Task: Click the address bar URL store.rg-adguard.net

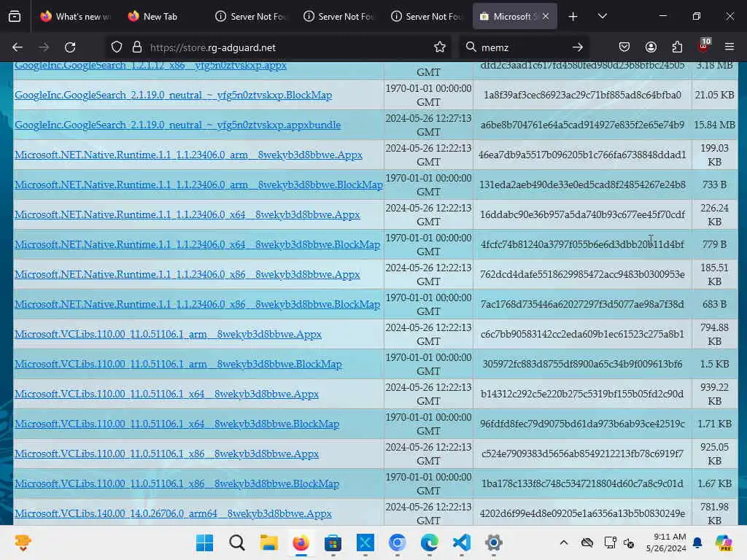Action: coord(213,47)
